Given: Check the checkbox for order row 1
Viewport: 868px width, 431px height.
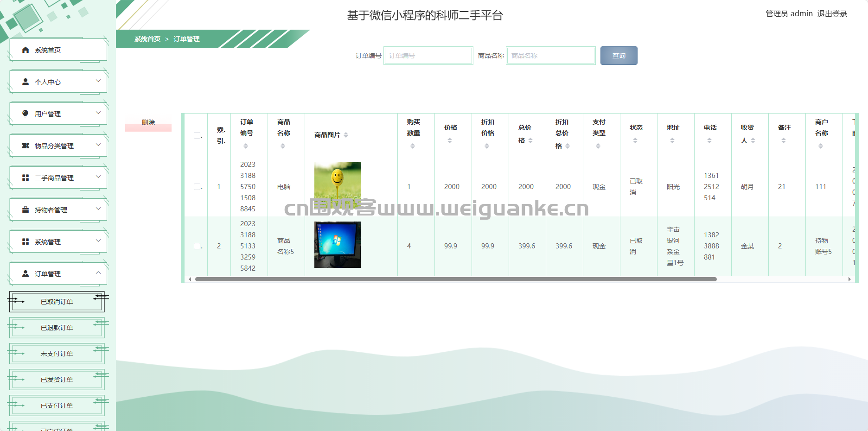Looking at the screenshot, I should point(197,187).
